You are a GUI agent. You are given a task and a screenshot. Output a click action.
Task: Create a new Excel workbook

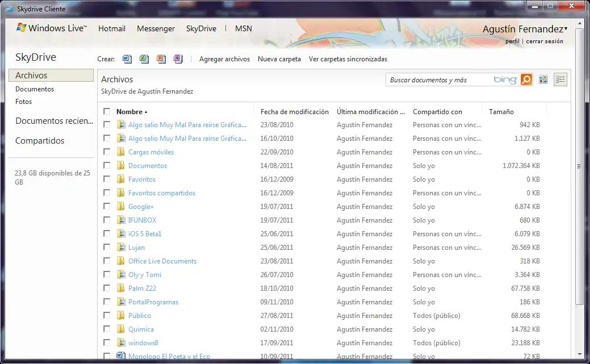coord(144,58)
